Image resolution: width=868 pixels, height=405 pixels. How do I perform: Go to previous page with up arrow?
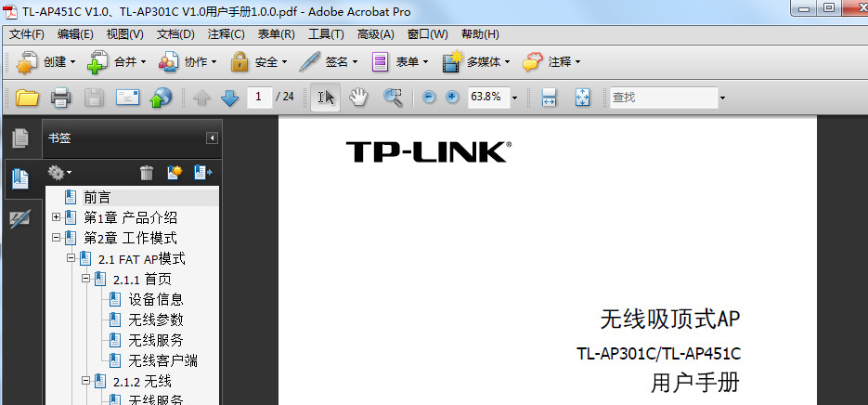[x=202, y=98]
